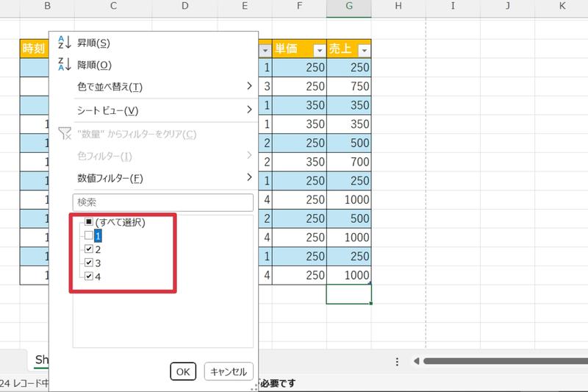The image size is (588, 392).
Task: Confirm filter with OK button
Action: point(183,371)
